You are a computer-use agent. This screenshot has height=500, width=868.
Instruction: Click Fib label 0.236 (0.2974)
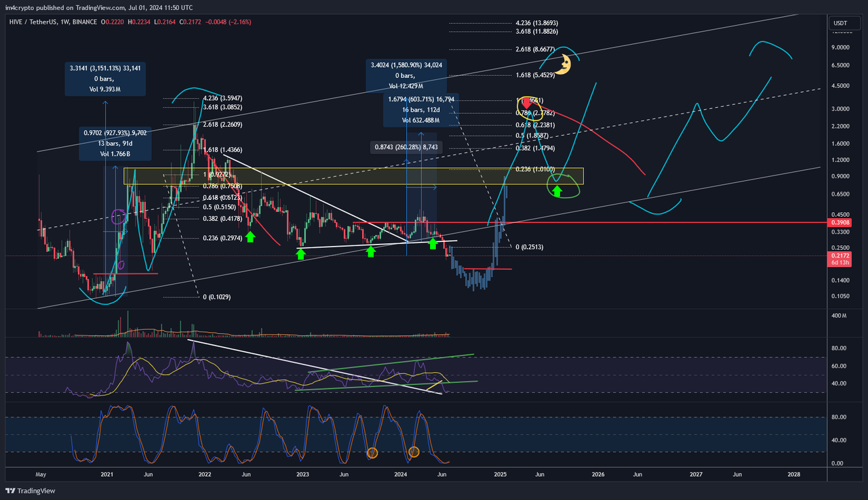pyautogui.click(x=222, y=238)
